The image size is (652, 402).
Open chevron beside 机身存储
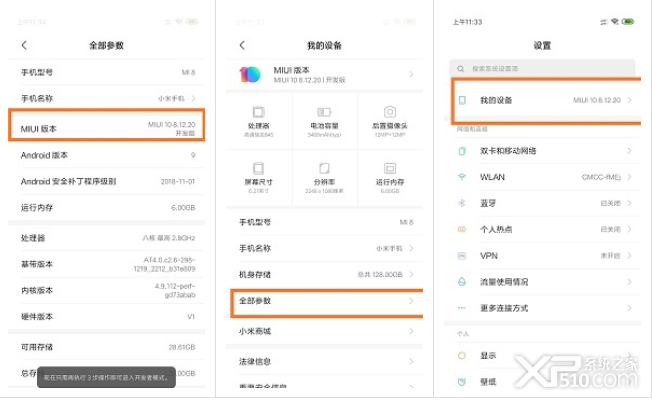(411, 274)
